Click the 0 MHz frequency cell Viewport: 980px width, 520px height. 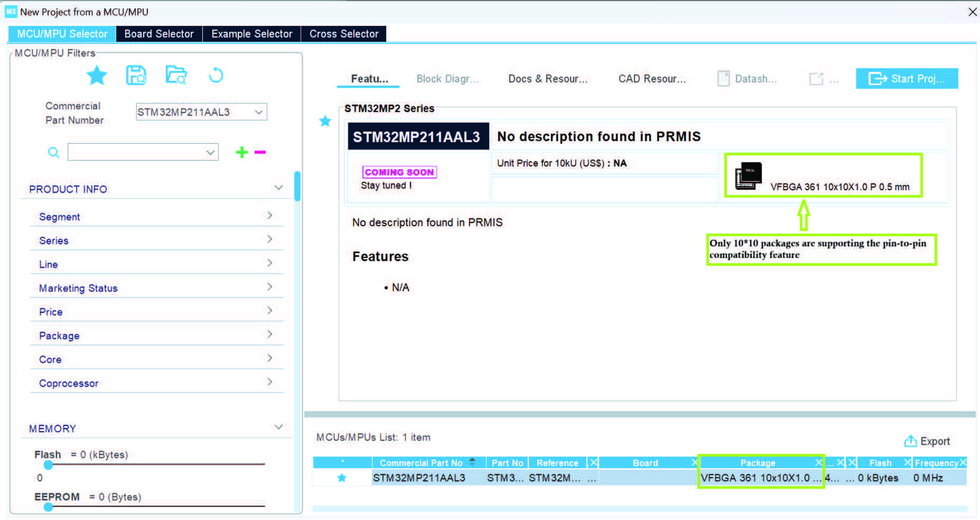click(928, 478)
